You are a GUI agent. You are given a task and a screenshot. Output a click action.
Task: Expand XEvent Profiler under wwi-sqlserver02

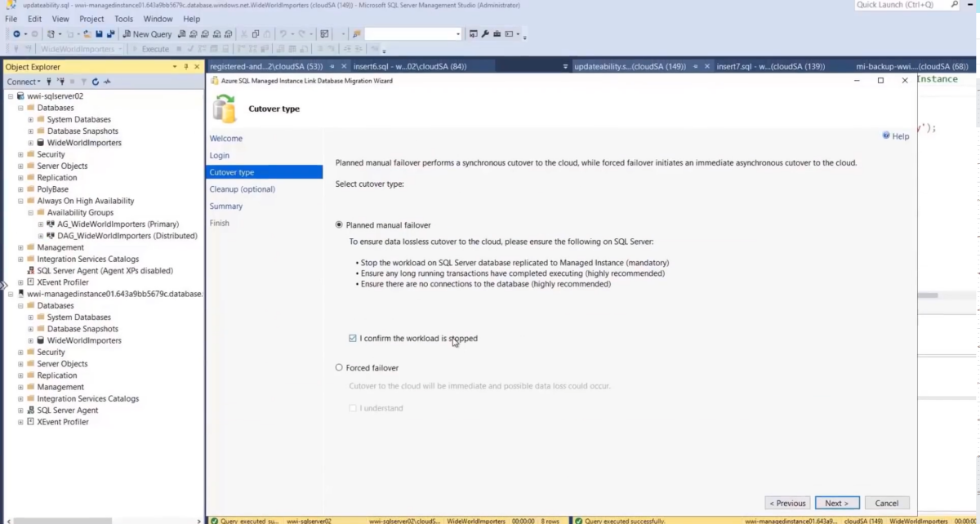coord(20,282)
